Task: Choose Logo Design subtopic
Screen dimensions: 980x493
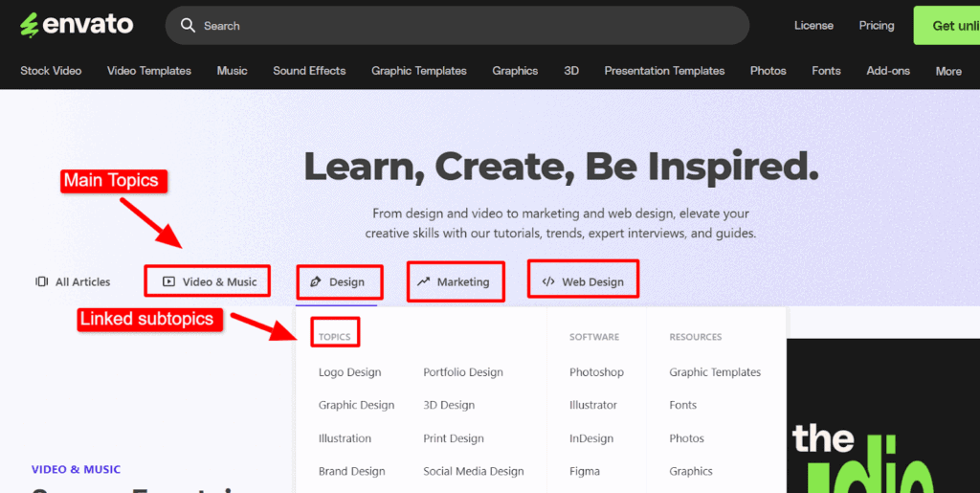Action: point(349,372)
